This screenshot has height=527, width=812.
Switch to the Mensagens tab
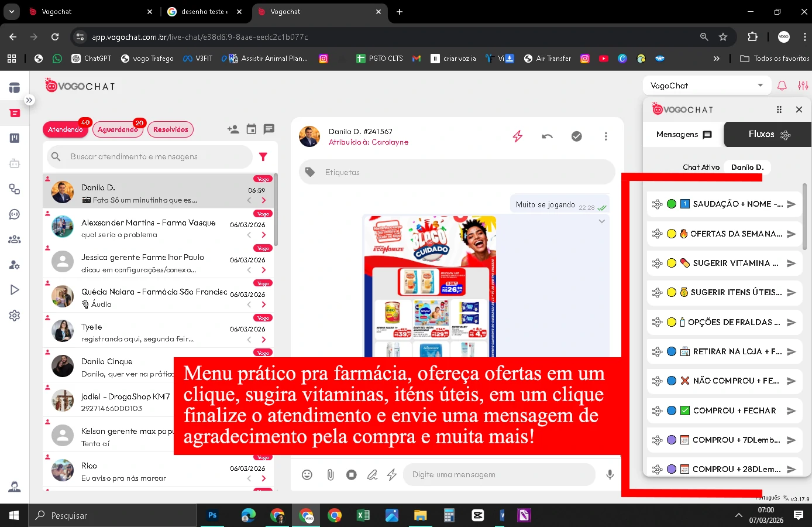[x=683, y=135]
